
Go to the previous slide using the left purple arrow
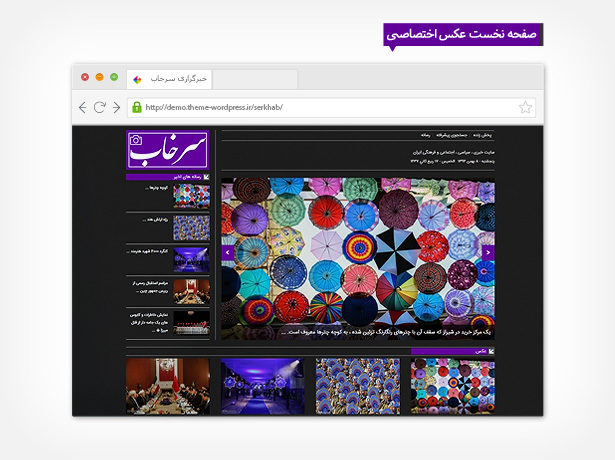(x=227, y=253)
